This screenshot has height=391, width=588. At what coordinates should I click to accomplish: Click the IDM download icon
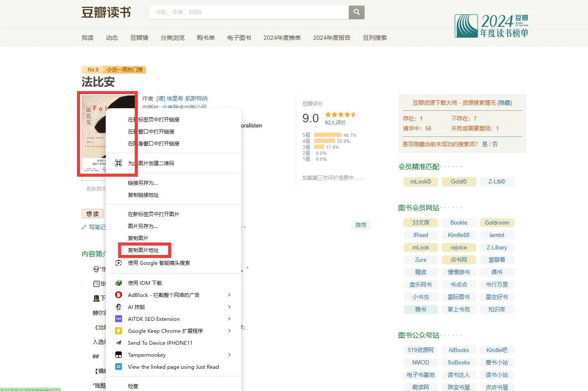(119, 283)
